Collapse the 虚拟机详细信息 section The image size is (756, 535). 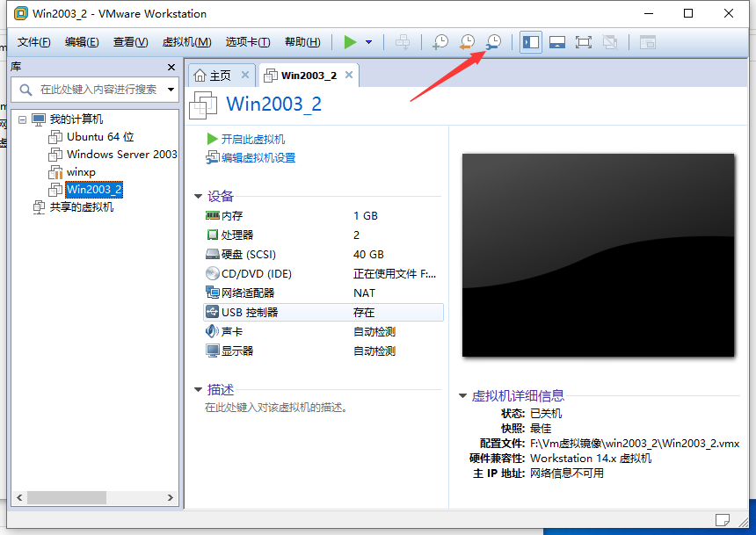pyautogui.click(x=463, y=395)
